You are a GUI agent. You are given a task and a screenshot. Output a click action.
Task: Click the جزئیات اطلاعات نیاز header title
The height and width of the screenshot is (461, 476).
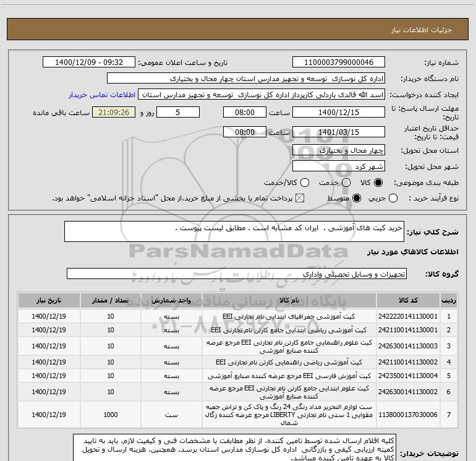coord(422,30)
